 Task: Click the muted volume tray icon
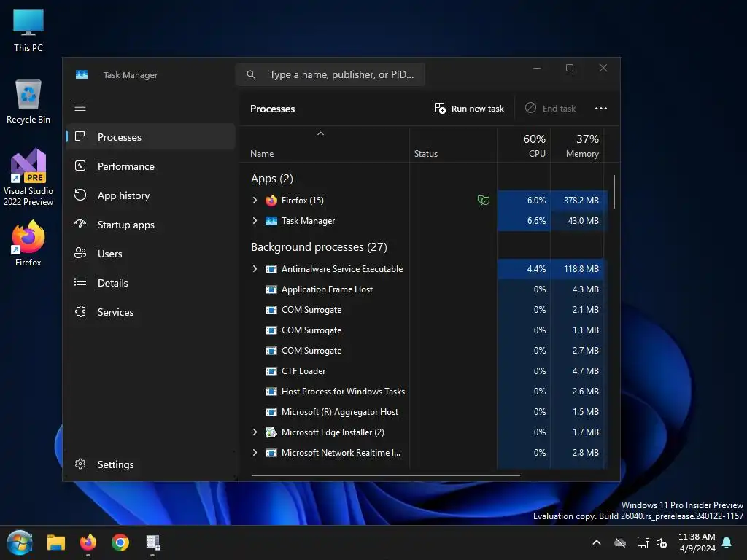tap(662, 542)
